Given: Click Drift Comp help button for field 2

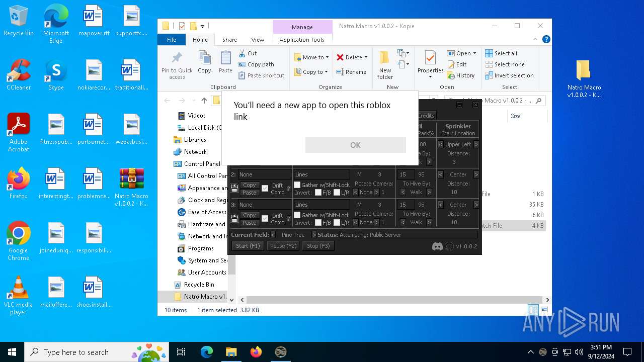Looking at the screenshot, I should pos(289,189).
